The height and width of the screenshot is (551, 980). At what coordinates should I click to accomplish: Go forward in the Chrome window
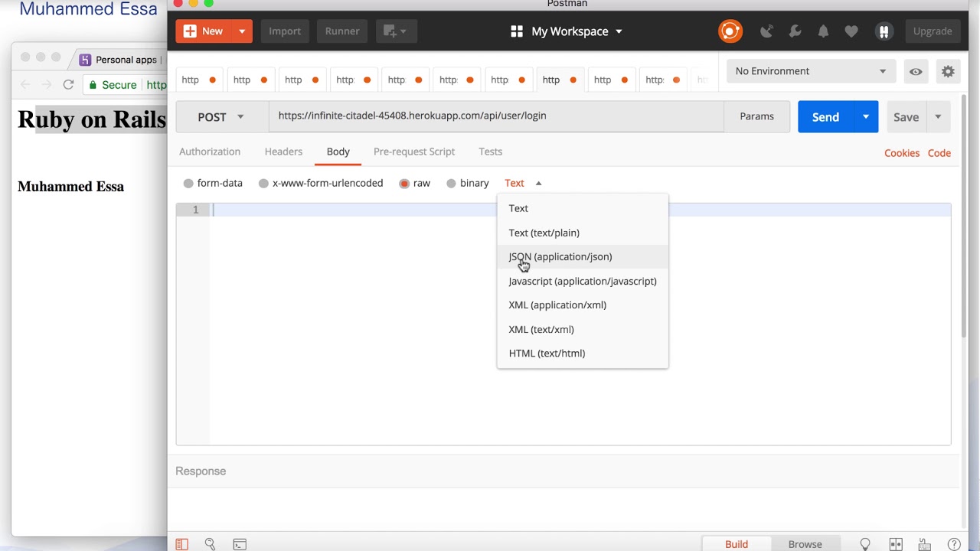pyautogui.click(x=47, y=85)
